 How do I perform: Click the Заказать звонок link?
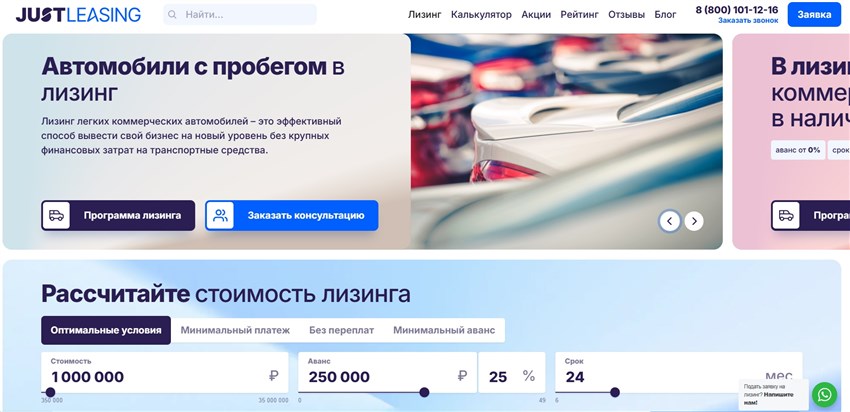(748, 21)
